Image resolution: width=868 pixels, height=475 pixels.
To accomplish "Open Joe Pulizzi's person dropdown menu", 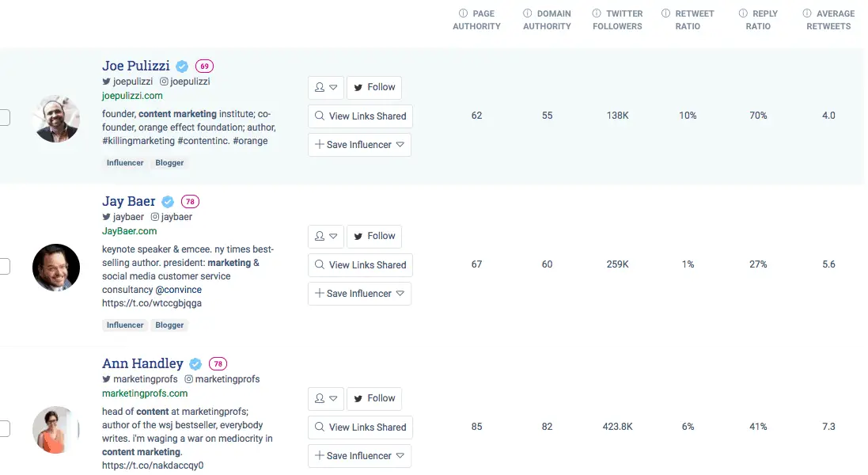I will (326, 87).
